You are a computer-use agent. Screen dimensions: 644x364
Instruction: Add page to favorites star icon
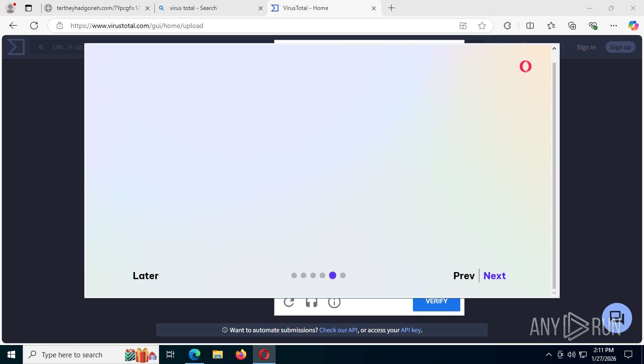click(x=482, y=26)
